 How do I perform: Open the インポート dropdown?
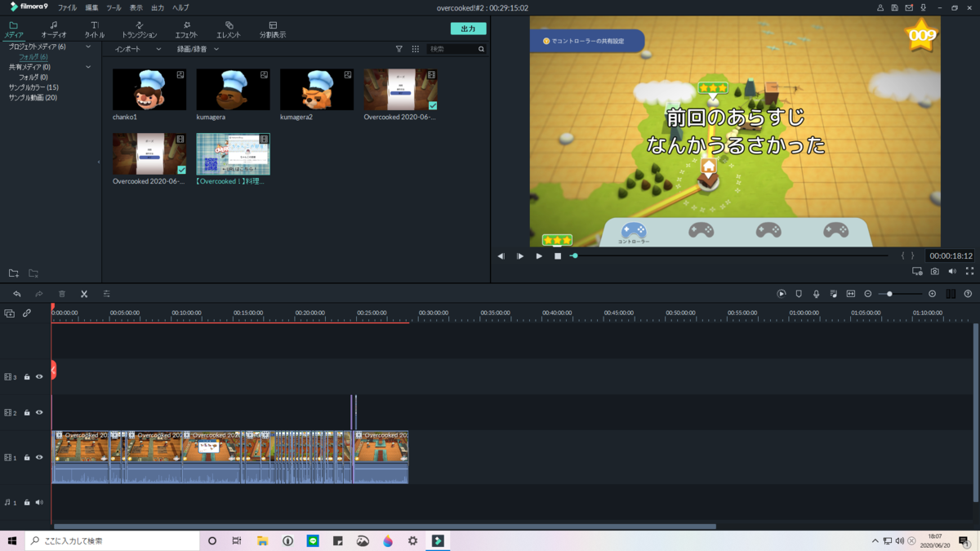click(x=138, y=49)
